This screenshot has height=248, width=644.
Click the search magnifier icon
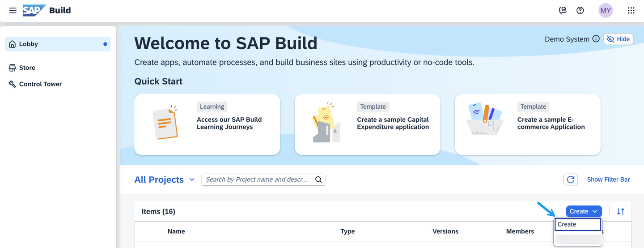[x=318, y=180]
